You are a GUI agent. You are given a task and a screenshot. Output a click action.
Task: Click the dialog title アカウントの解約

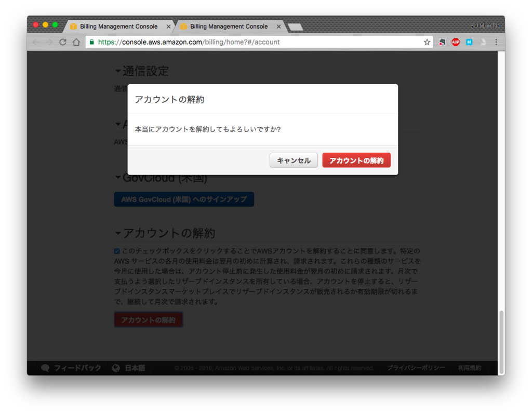tap(169, 99)
